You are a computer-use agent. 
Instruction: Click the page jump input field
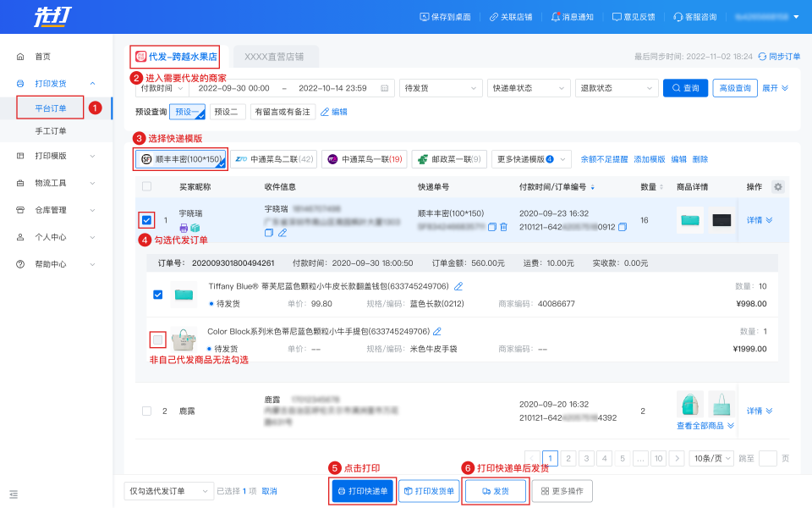tap(767, 458)
